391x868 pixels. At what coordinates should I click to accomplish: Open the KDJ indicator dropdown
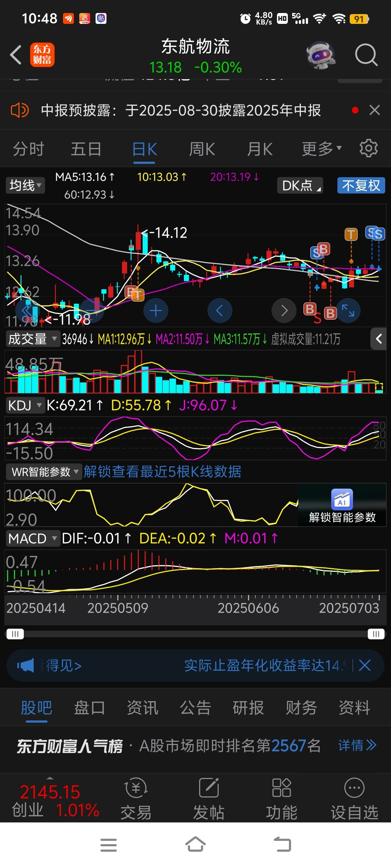coord(25,405)
